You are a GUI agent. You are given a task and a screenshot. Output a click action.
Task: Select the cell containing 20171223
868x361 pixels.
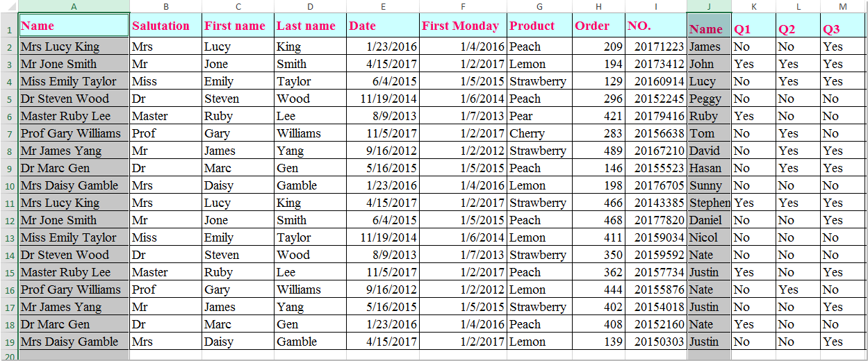pos(655,47)
